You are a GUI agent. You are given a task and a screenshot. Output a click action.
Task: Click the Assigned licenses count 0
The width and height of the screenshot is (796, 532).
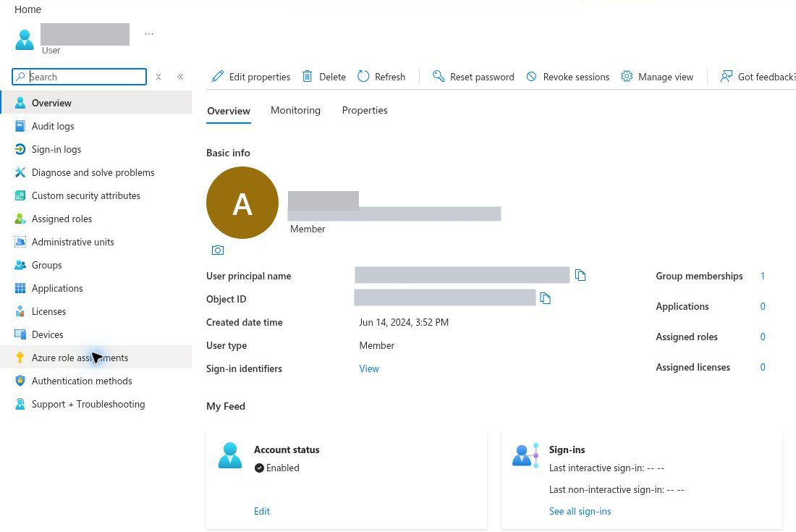(763, 368)
